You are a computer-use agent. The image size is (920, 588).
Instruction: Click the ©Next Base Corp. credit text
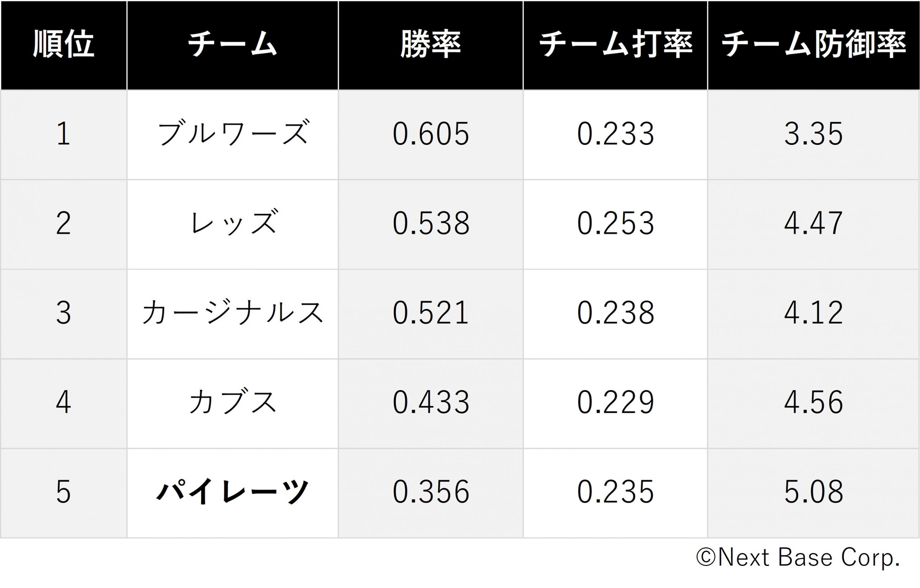798,558
